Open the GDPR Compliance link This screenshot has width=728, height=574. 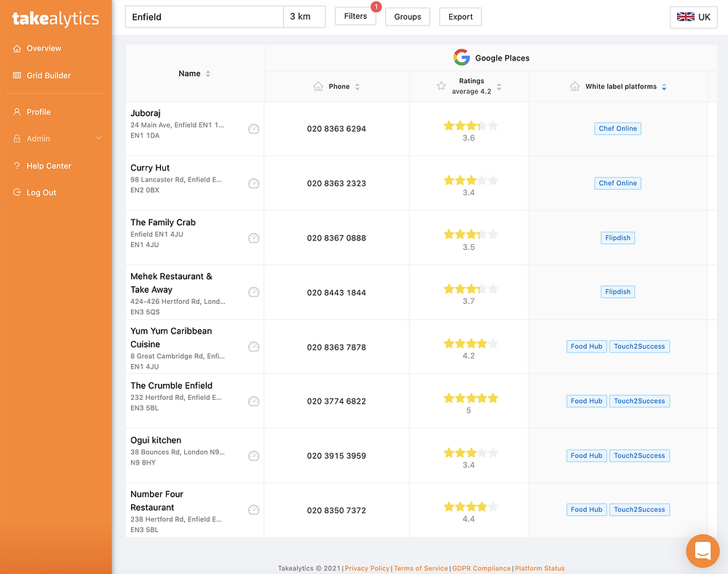click(x=481, y=568)
